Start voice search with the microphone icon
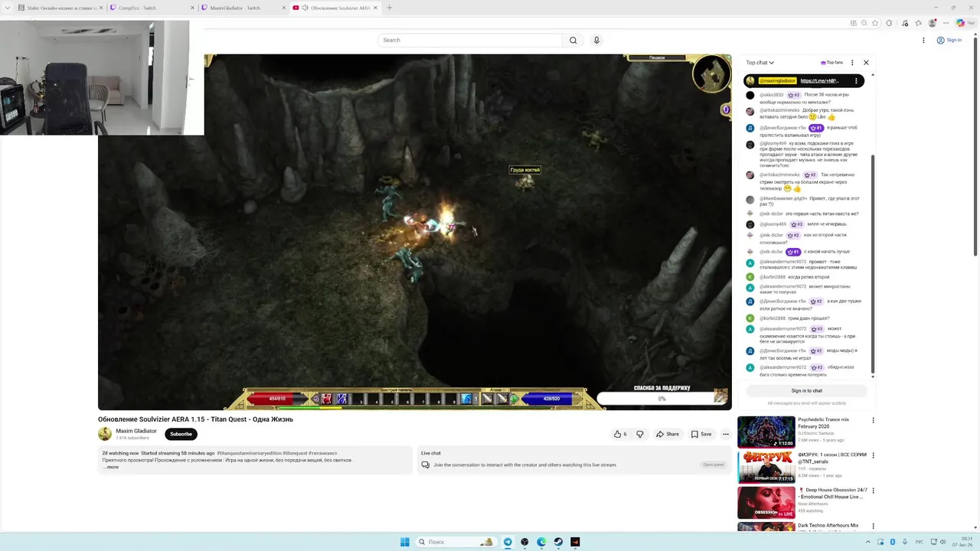 pyautogui.click(x=596, y=40)
